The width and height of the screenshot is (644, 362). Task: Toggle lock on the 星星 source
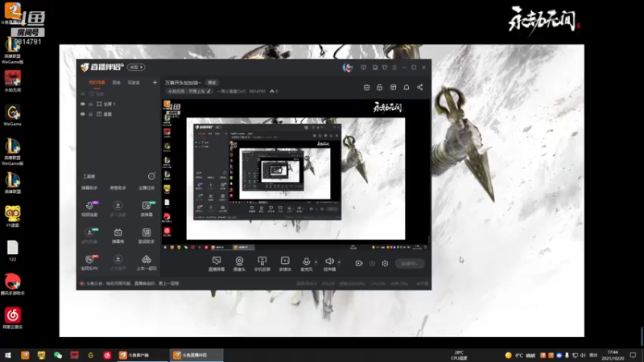[90, 114]
